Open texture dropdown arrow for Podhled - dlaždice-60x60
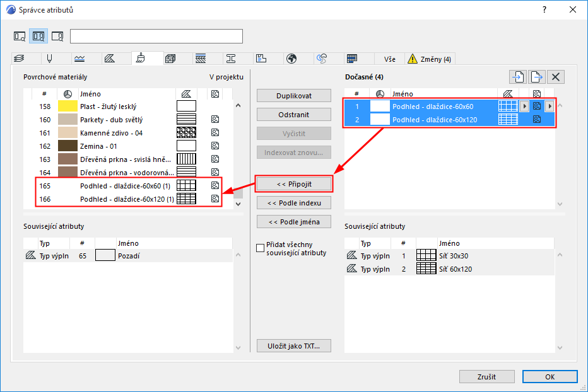588x392 pixels. tap(550, 107)
